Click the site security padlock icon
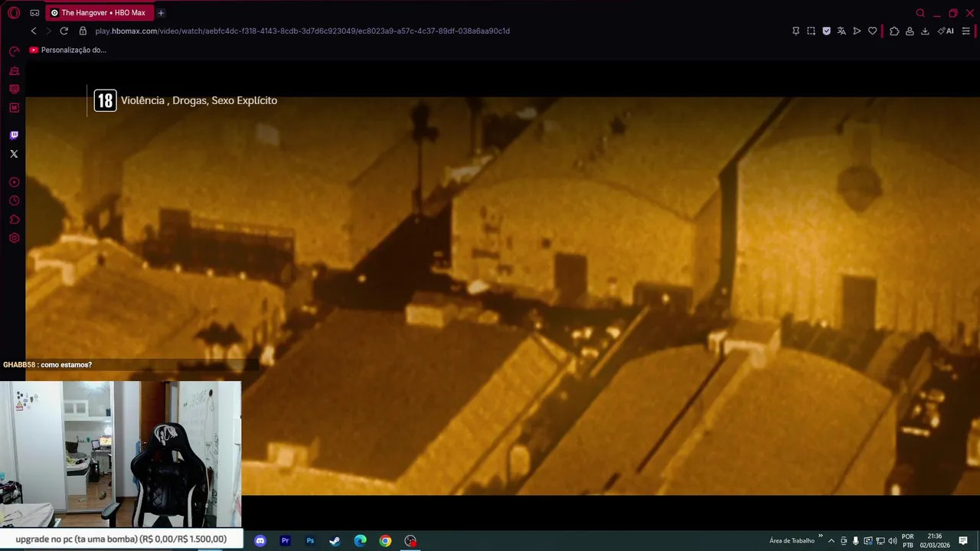This screenshot has height=551, width=980. (x=83, y=31)
